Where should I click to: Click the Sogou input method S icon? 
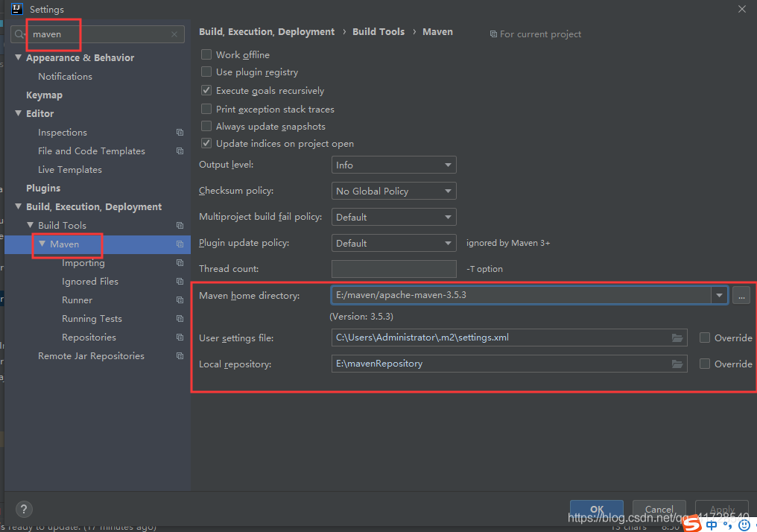692,524
